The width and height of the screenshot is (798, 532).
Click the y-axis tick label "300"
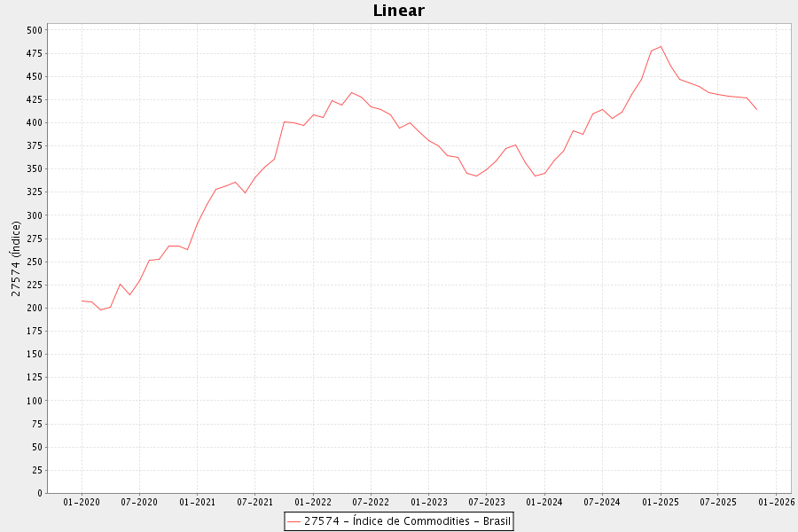(34, 215)
